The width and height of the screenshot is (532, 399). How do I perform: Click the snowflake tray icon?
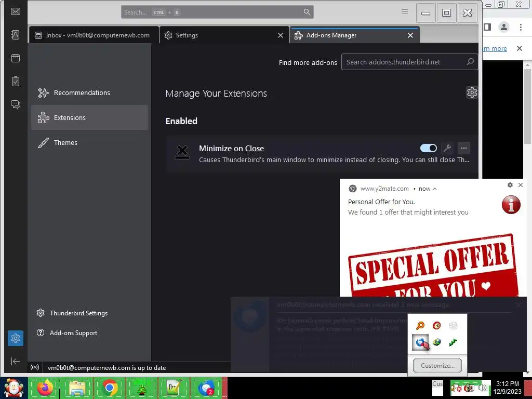[453, 325]
